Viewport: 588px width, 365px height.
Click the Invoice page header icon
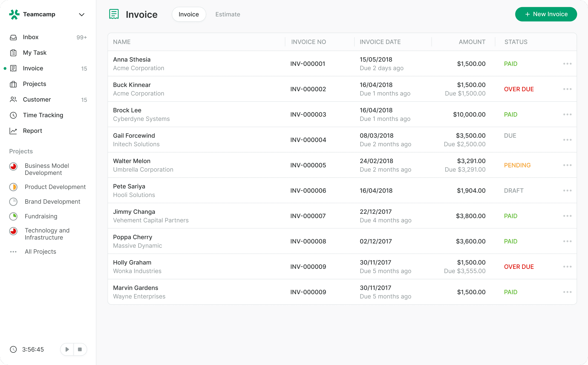pos(114,14)
